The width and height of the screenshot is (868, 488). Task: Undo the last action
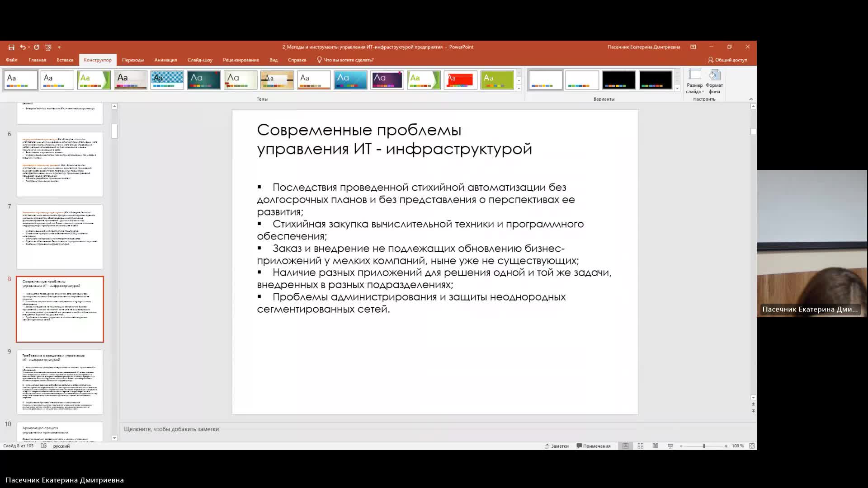tap(22, 47)
